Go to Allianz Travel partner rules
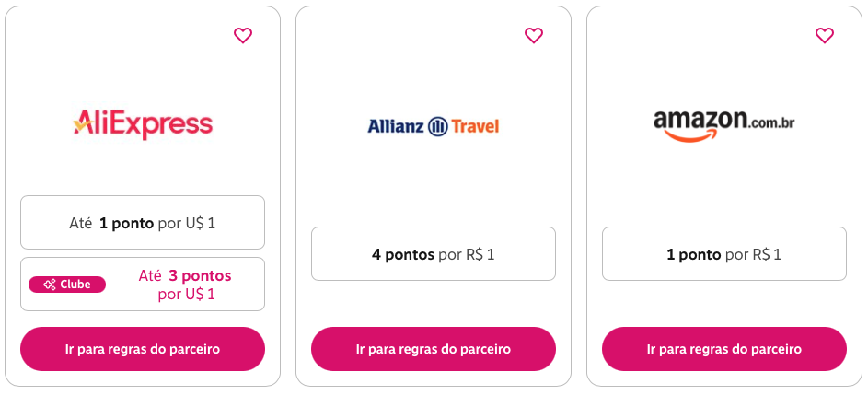Screen dimensions: 868x395 (434, 349)
